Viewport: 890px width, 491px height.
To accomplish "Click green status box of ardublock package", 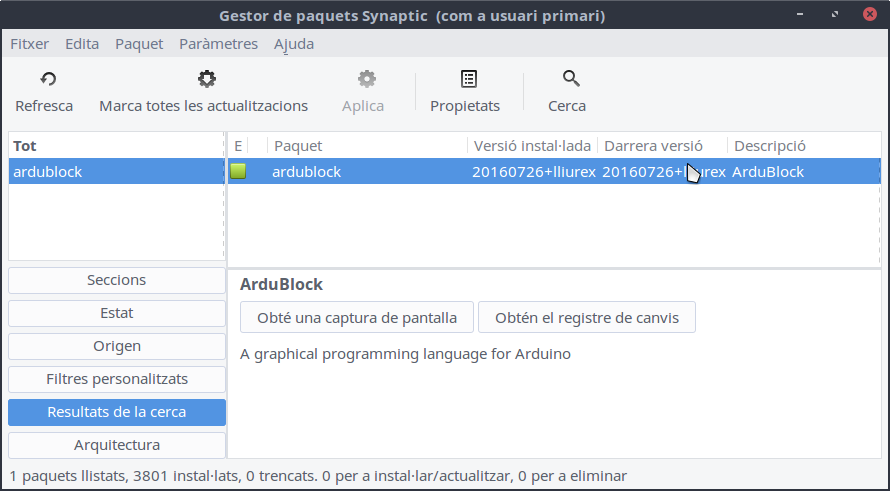I will coord(238,171).
